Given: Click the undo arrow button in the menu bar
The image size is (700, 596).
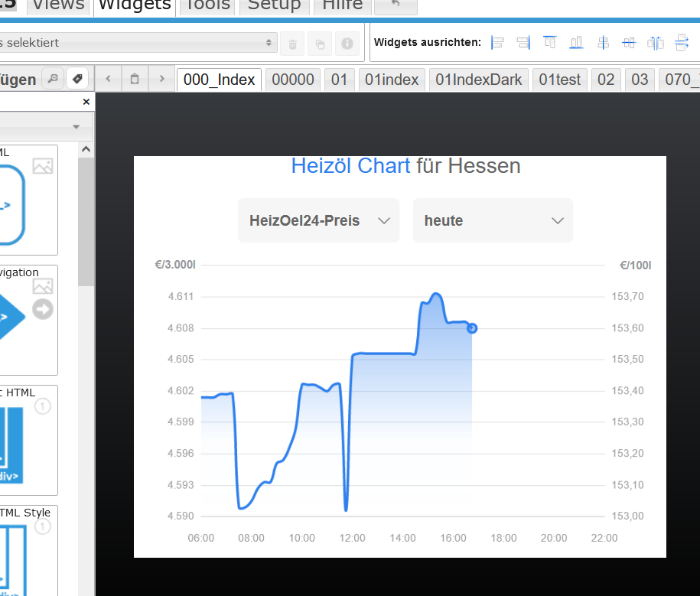Looking at the screenshot, I should [396, 5].
